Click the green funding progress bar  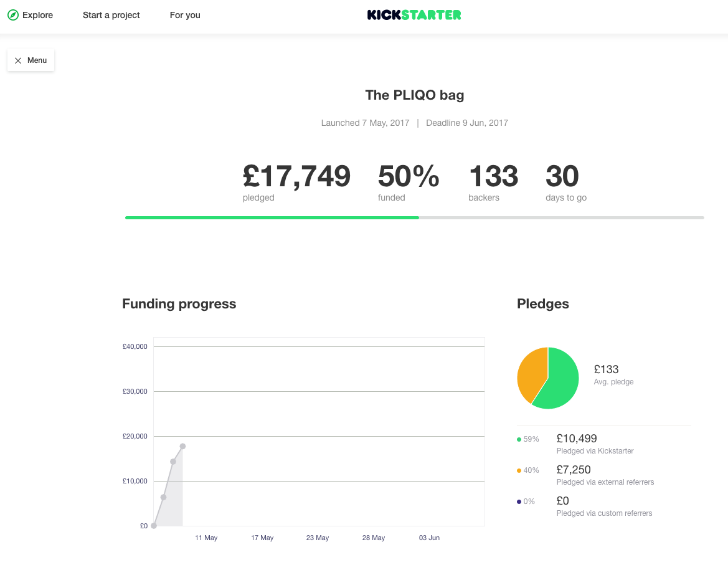272,217
